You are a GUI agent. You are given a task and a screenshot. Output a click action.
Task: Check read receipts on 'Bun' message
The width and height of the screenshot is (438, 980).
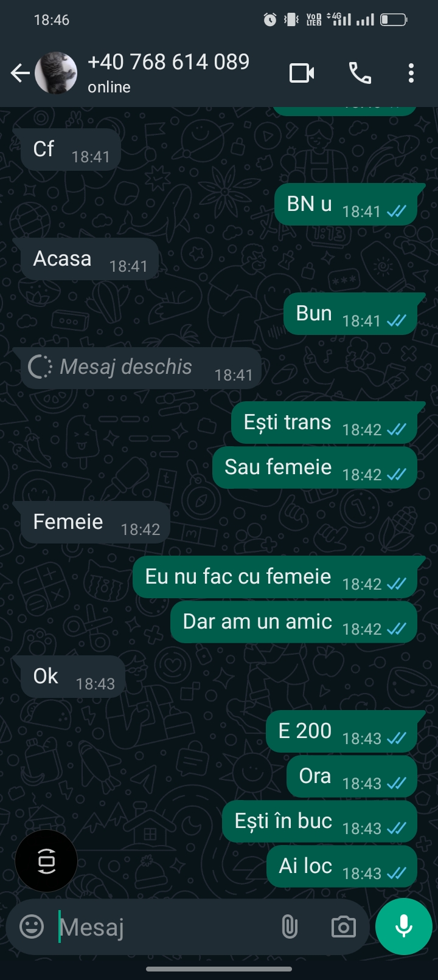coord(397,322)
